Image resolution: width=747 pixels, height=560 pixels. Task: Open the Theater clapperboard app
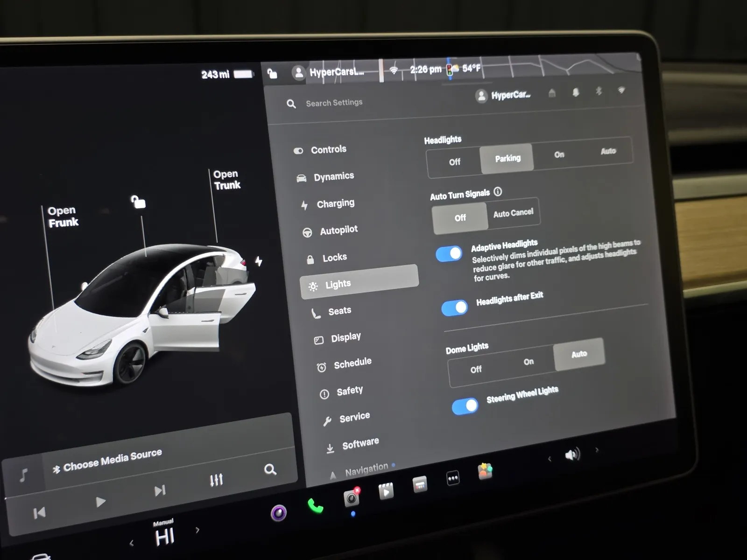(x=386, y=491)
